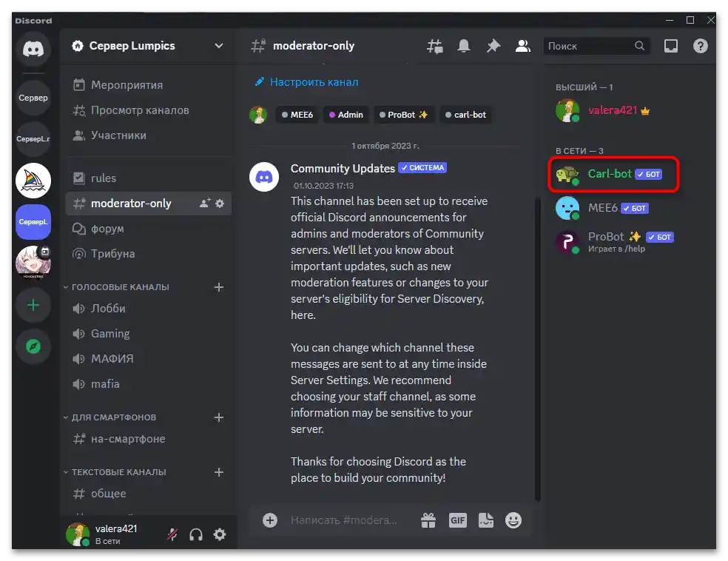Invite people to moderator-only channel icon
The width and height of the screenshot is (728, 561).
click(x=205, y=204)
